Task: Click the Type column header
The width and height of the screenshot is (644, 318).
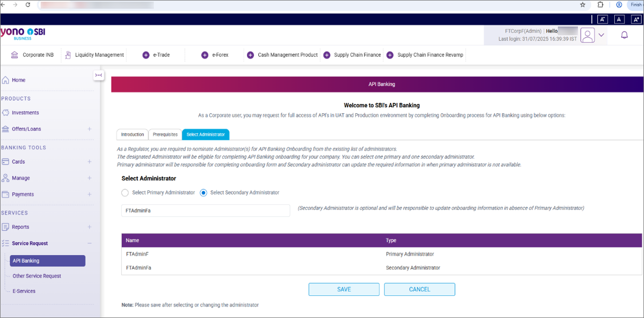Action: pyautogui.click(x=391, y=241)
